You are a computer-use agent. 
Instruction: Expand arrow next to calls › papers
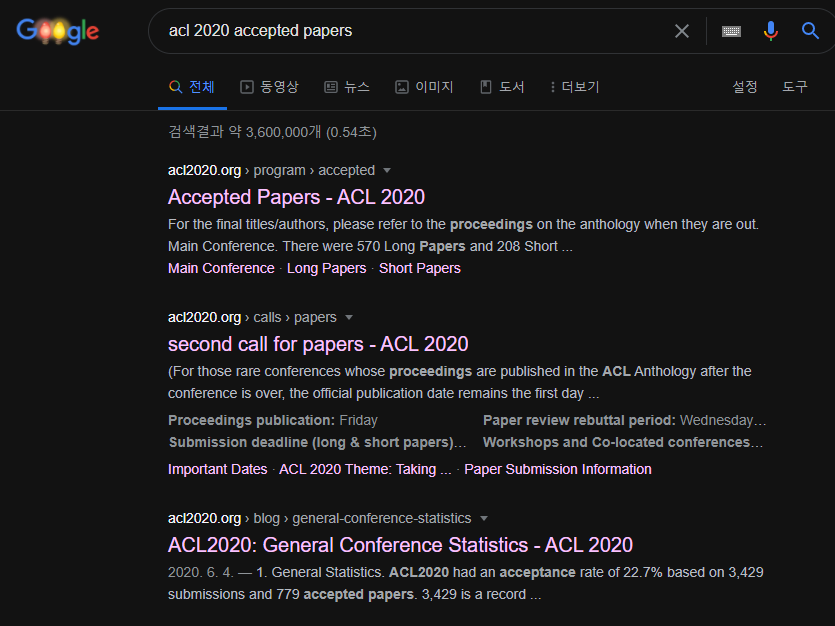(x=349, y=317)
